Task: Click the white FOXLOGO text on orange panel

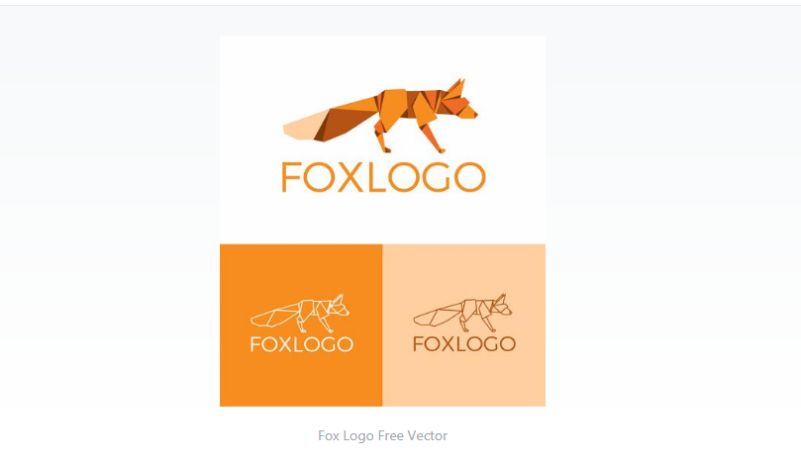Action: click(x=301, y=344)
